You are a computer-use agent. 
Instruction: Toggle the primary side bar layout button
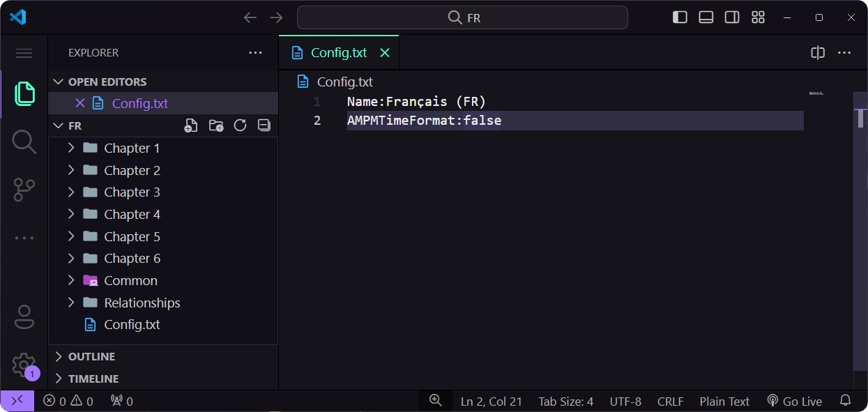680,17
